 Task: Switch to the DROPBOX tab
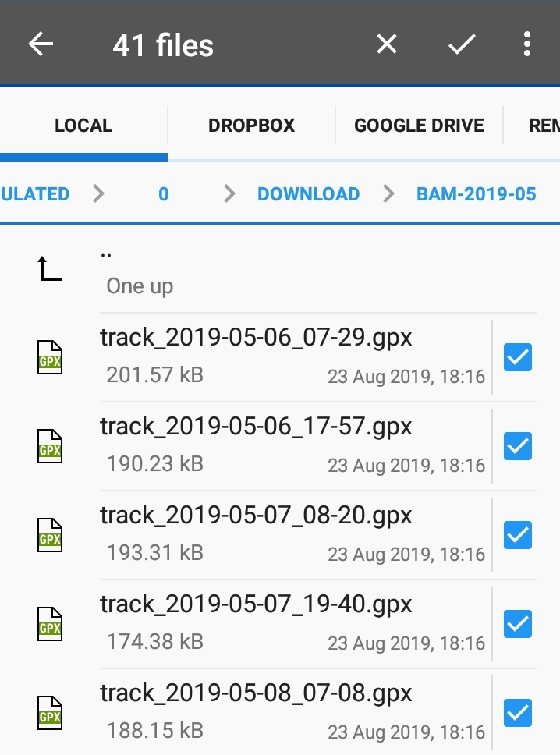251,126
